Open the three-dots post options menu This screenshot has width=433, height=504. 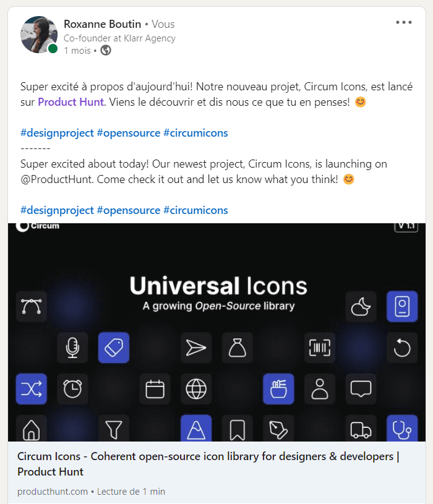tap(404, 22)
